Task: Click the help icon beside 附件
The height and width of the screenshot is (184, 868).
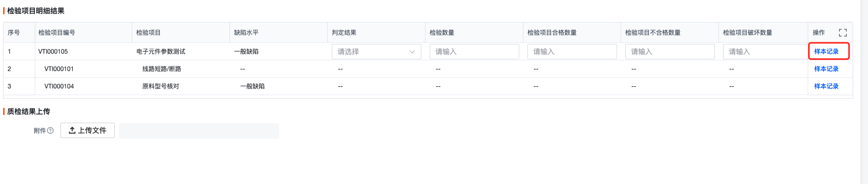Action: pos(50,131)
